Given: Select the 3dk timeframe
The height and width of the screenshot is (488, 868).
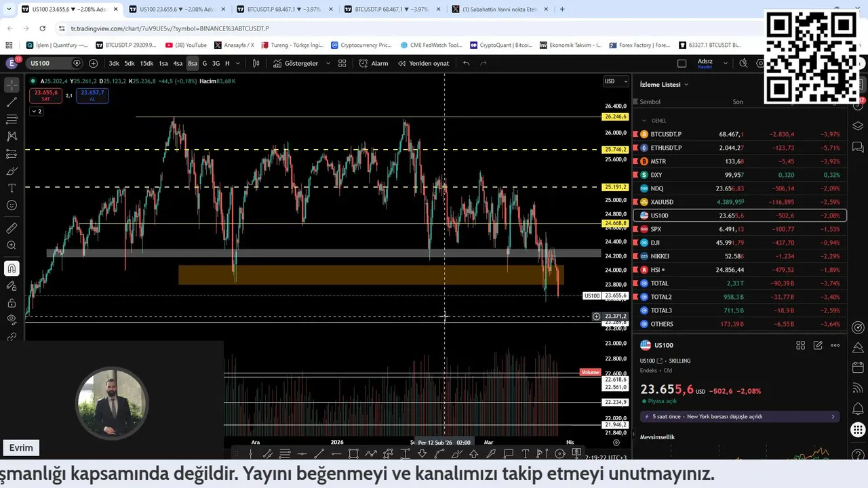Looking at the screenshot, I should click(x=114, y=63).
